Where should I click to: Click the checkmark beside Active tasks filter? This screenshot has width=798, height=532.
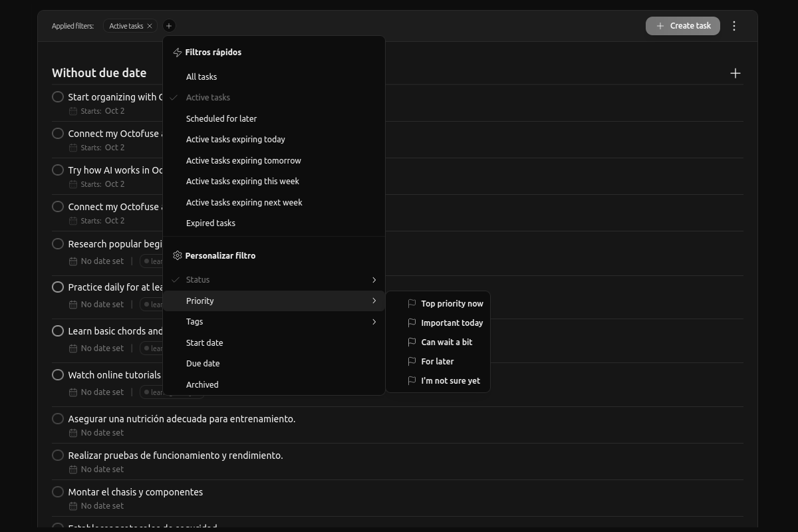click(174, 97)
